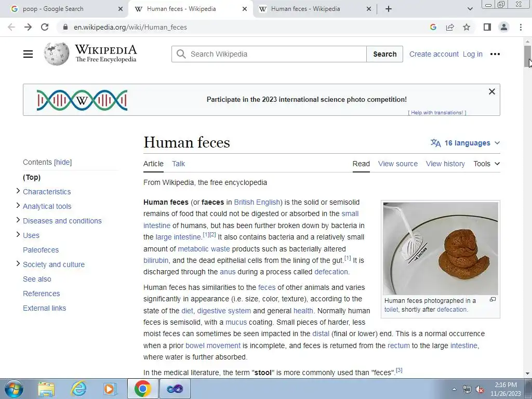532x399 pixels.
Task: Click the taskbar clock showing 2:16 PM
Action: tap(506, 389)
